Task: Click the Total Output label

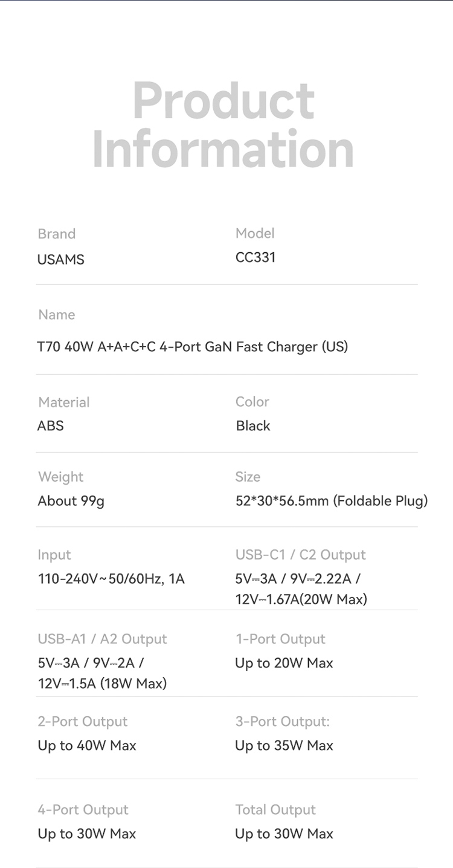Action: pyautogui.click(x=275, y=809)
